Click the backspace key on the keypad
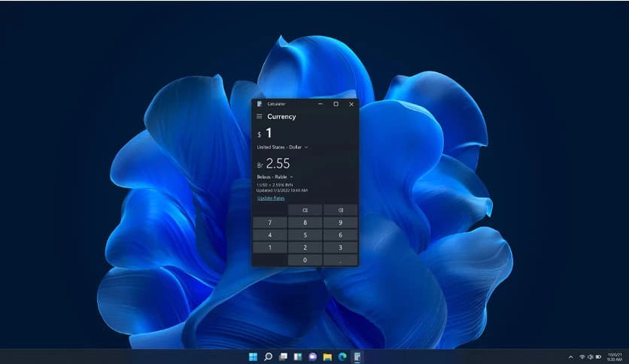The image size is (629, 364). (340, 210)
